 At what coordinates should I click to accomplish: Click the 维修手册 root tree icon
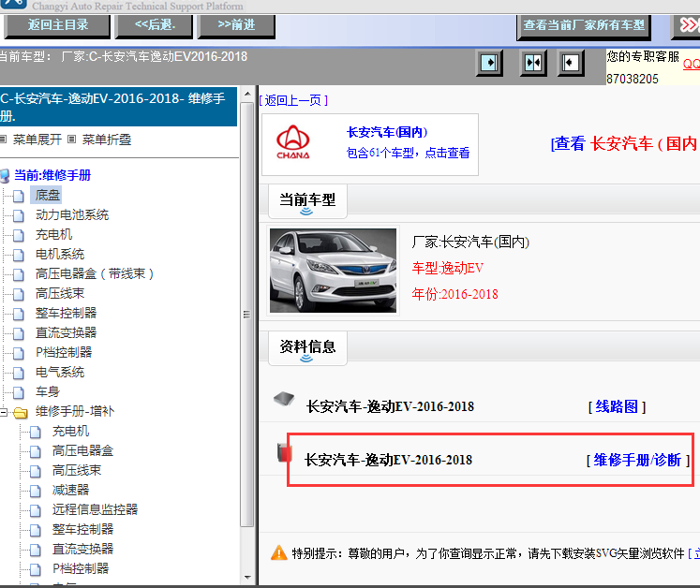coord(5,176)
